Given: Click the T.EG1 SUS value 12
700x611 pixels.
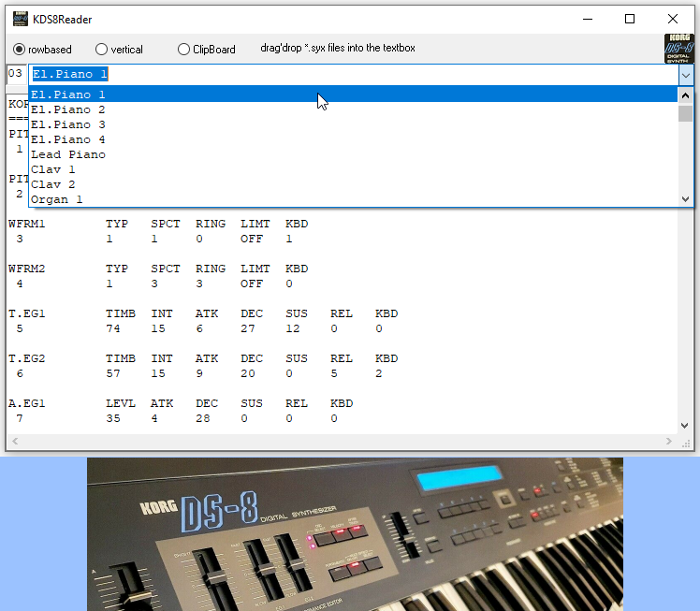Looking at the screenshot, I should click(292, 328).
